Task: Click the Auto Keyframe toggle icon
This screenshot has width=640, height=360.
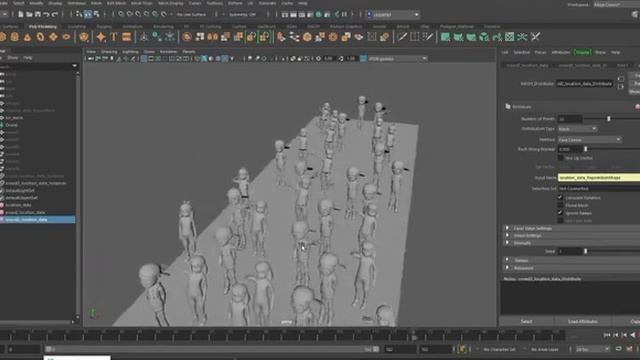Action: click(x=462, y=349)
